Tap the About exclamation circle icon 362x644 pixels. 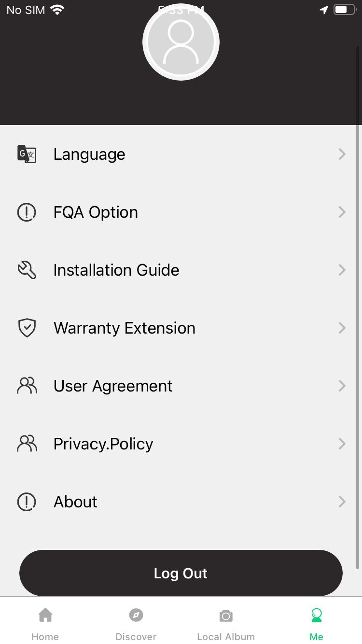coord(27,502)
